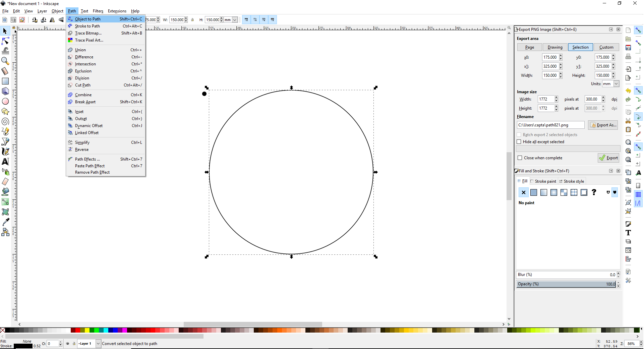This screenshot has height=349, width=644.
Task: Select the Mesh gradient tool
Action: tap(5, 212)
